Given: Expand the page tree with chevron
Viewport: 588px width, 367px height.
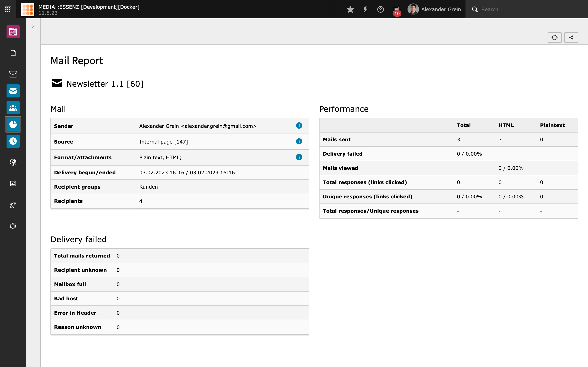Looking at the screenshot, I should 33,26.
